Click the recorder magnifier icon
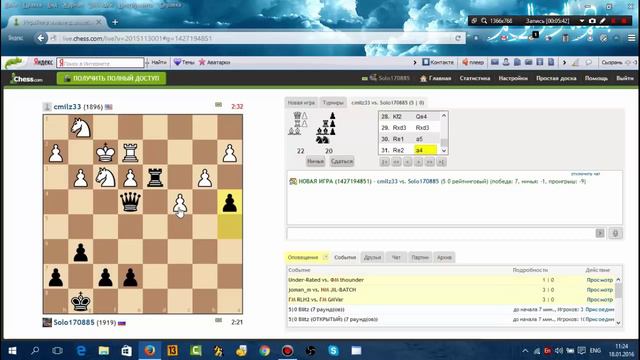Image resolution: width=640 pixels, height=360 pixels. [x=484, y=21]
